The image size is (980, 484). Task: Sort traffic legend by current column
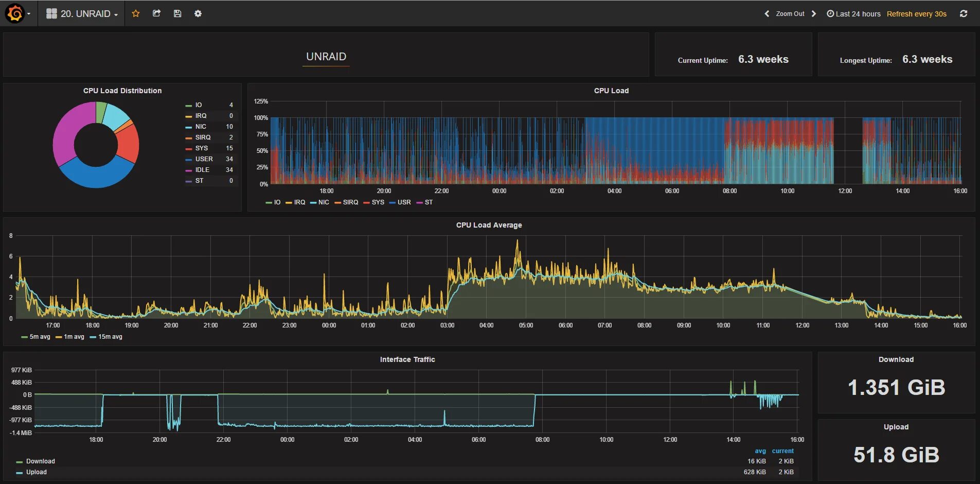[783, 451]
